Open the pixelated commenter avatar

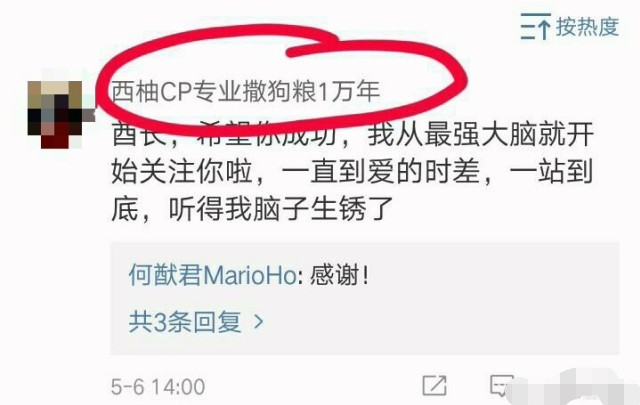tap(55, 114)
